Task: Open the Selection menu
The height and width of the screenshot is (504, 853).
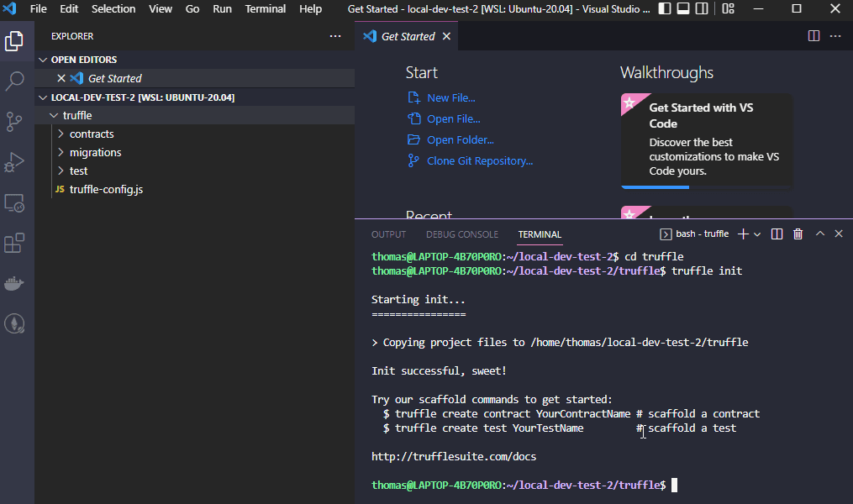Action: (x=113, y=8)
